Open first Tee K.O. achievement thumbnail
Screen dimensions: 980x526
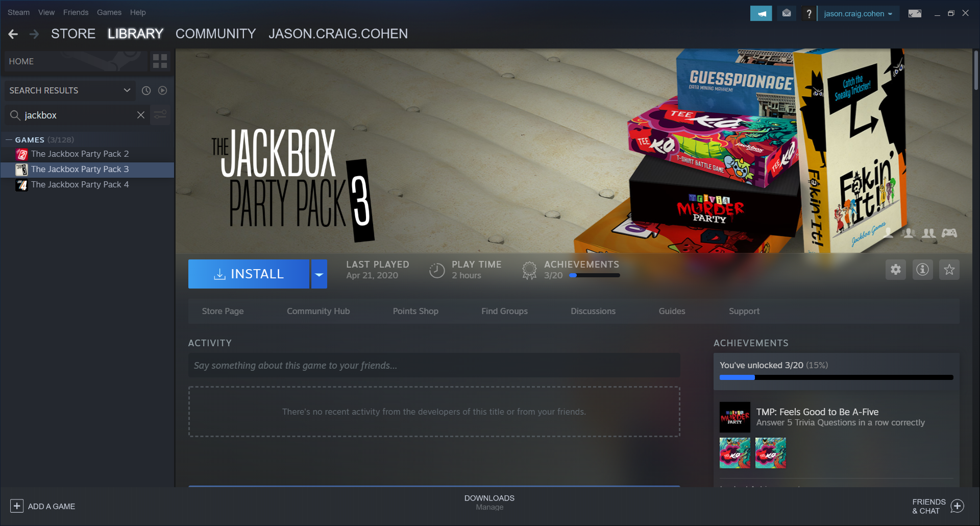point(735,453)
